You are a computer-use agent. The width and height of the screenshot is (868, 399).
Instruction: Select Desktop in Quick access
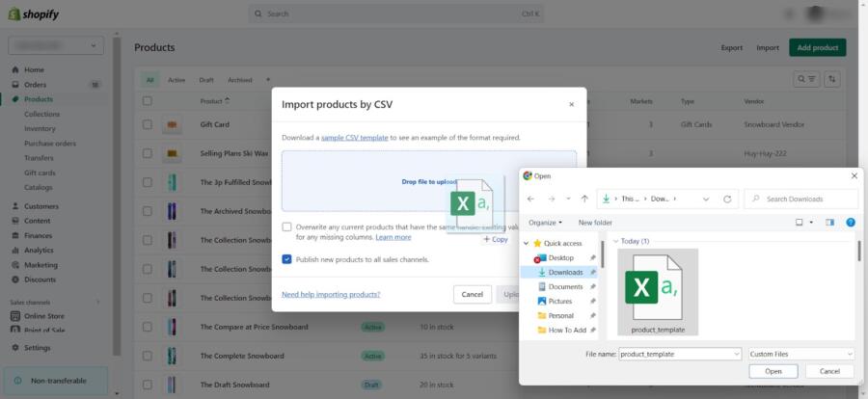[560, 258]
